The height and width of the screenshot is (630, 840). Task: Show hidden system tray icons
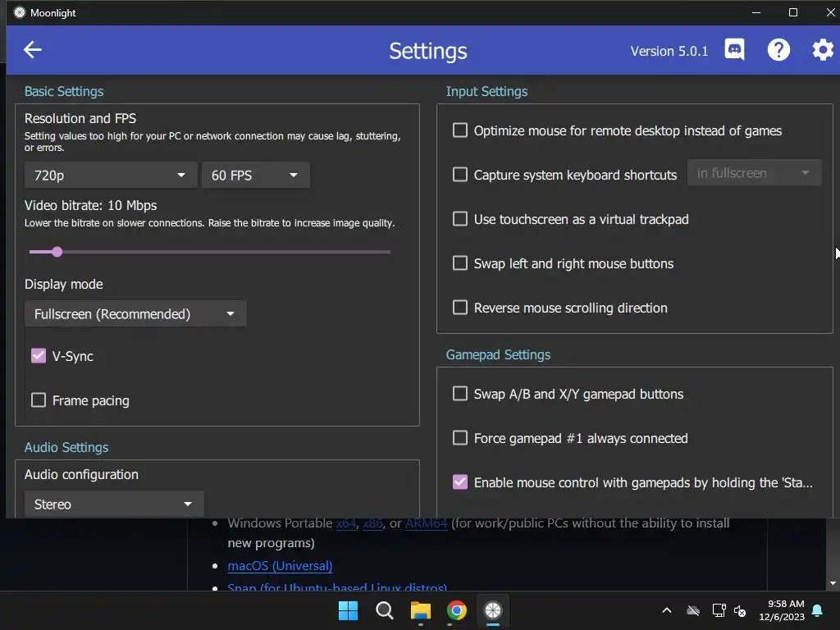pyautogui.click(x=667, y=610)
